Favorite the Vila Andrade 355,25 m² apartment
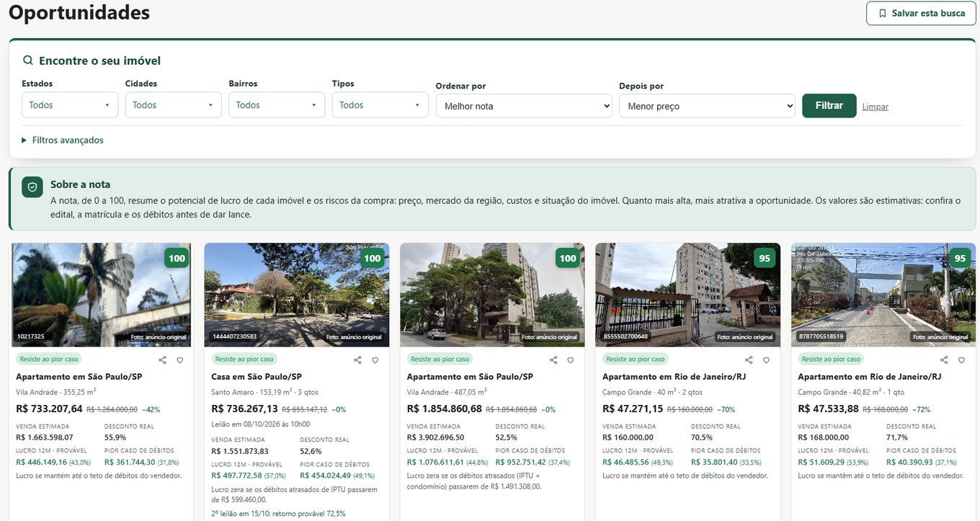The height and width of the screenshot is (521, 980). tap(179, 360)
